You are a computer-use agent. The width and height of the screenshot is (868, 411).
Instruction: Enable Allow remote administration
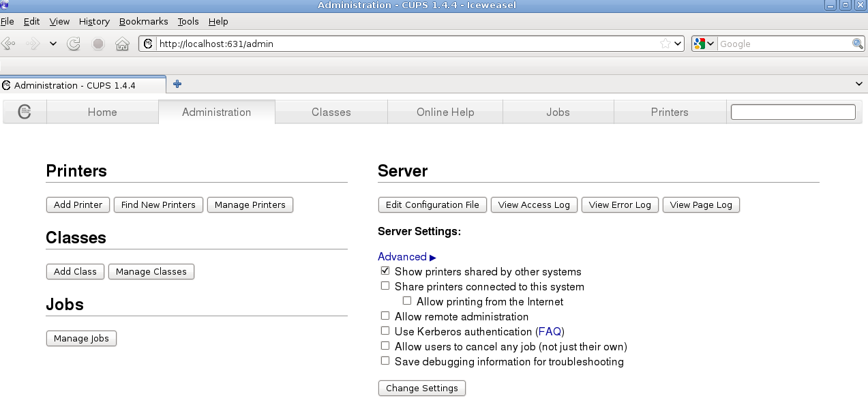(385, 316)
